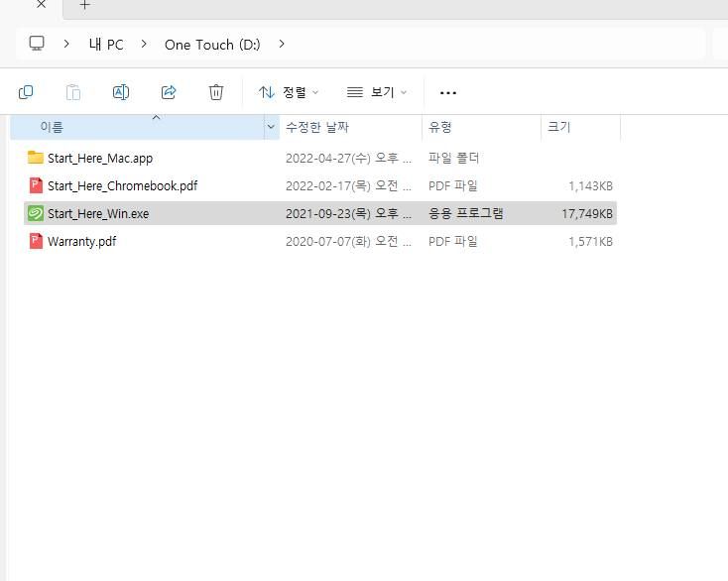This screenshot has height=581, width=728.
Task: Sort by 수정한 날짜 column header
Action: pyautogui.click(x=317, y=127)
